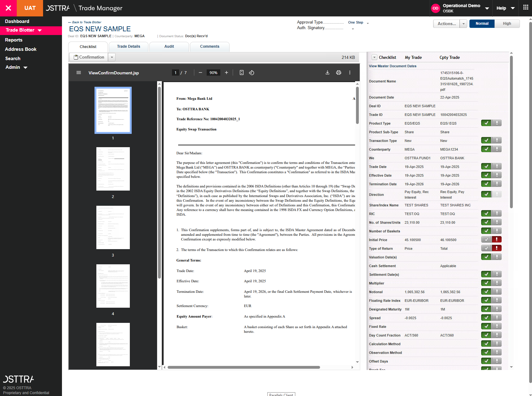
Task: Click red flag on Initial Price
Action: click(497, 240)
